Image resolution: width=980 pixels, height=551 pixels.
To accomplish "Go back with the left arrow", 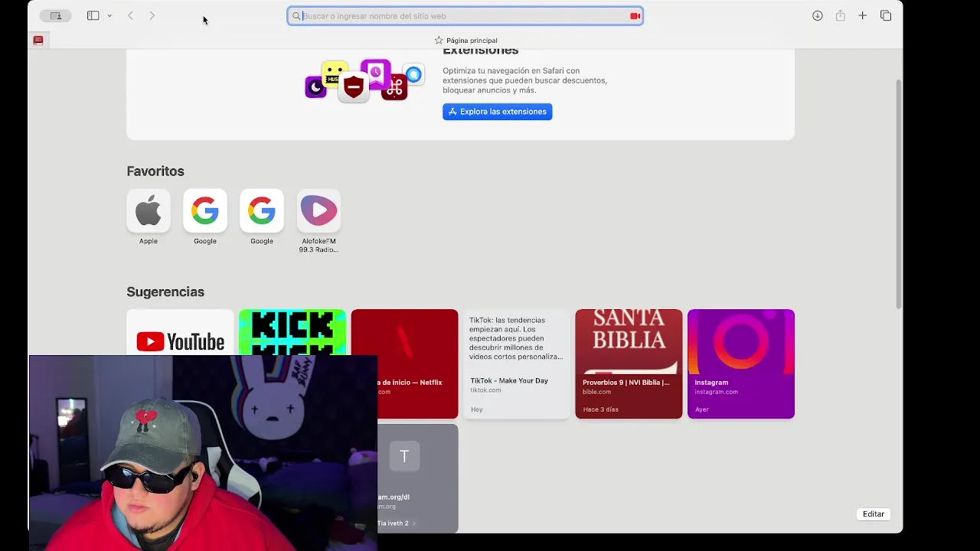I will point(130,15).
